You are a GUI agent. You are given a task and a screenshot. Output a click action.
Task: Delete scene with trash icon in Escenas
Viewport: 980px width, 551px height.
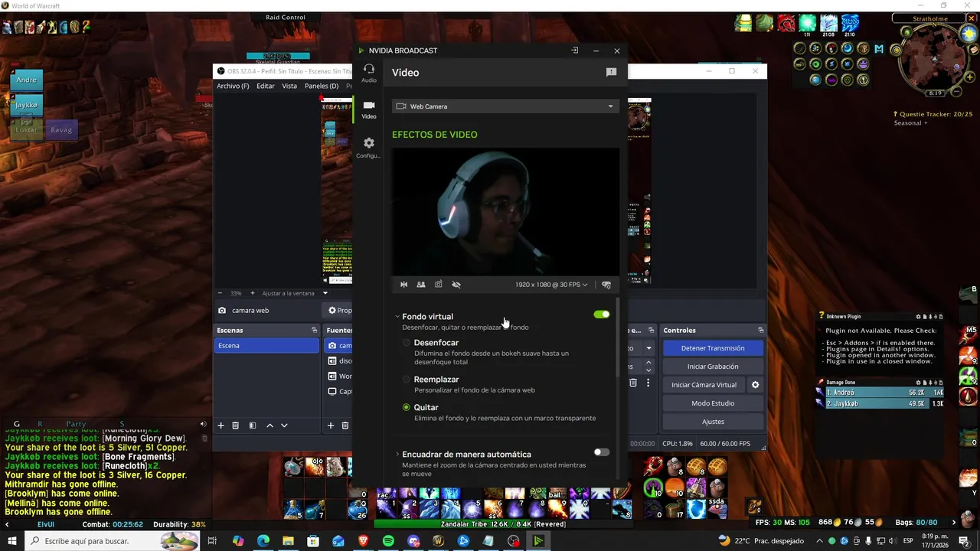click(x=236, y=425)
